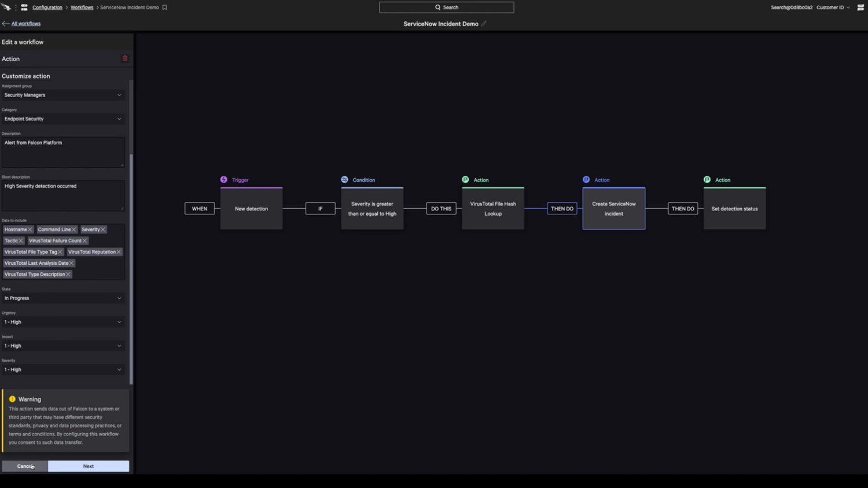The image size is (868, 488).
Task: Remove the VirusTotal Reputation tag
Action: pos(119,252)
